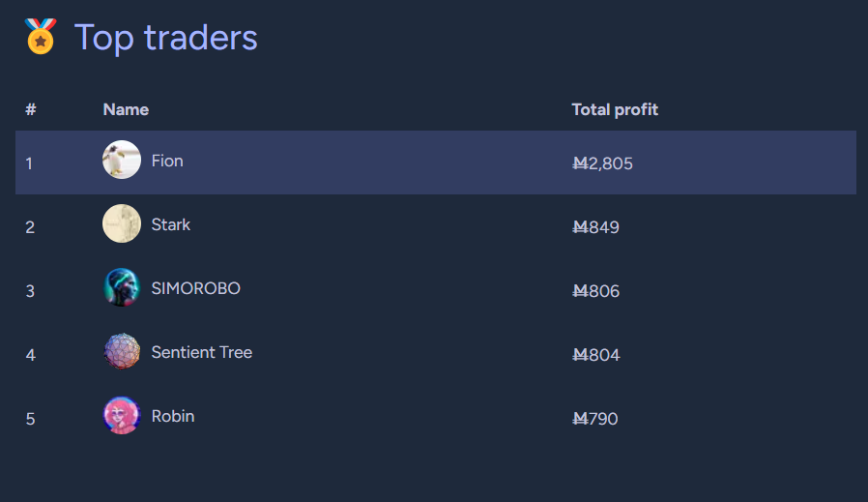This screenshot has width=868, height=502.
Task: Open Fion's profile name link
Action: tap(167, 161)
